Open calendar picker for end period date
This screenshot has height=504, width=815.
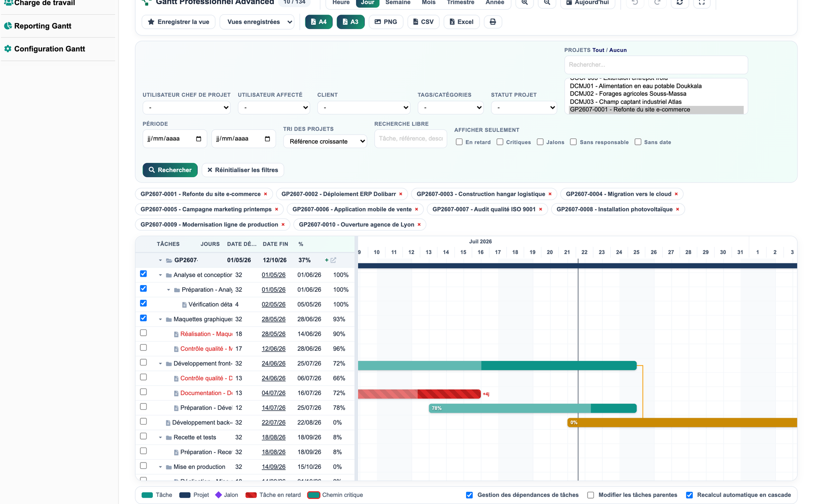pyautogui.click(x=267, y=139)
